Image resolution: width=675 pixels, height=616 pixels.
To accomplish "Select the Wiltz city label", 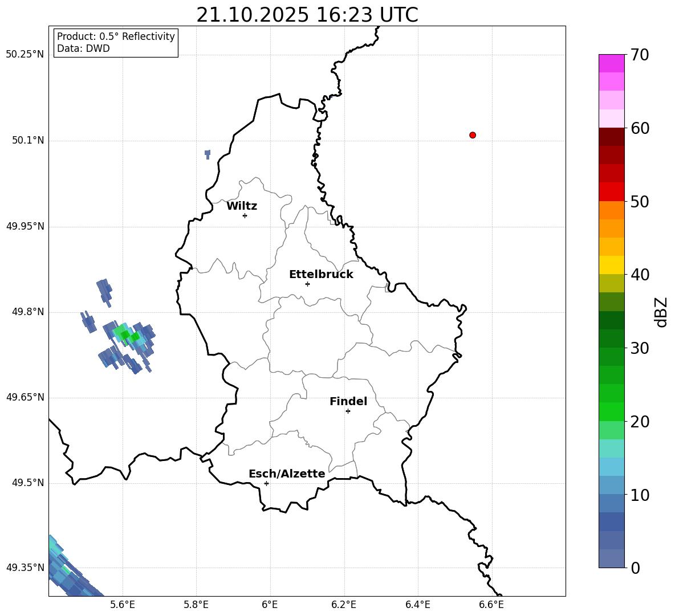I will click(242, 206).
